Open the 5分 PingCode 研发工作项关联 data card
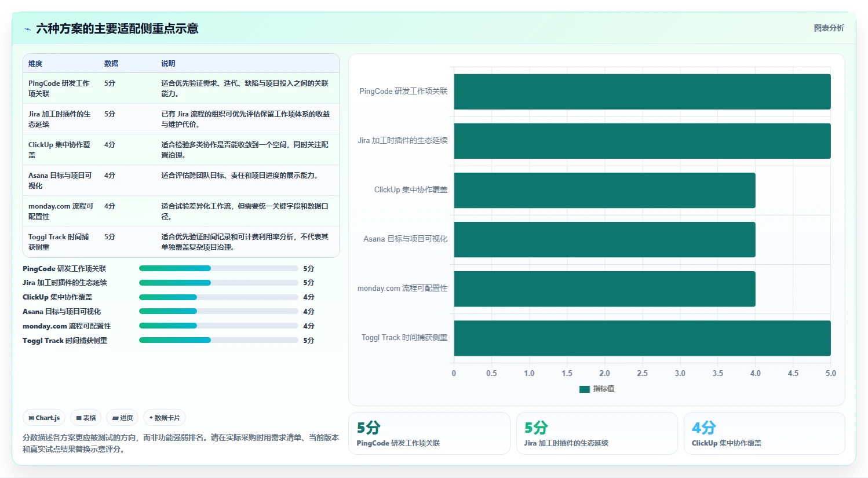Viewport: 868px width, 478px height. 429,433
